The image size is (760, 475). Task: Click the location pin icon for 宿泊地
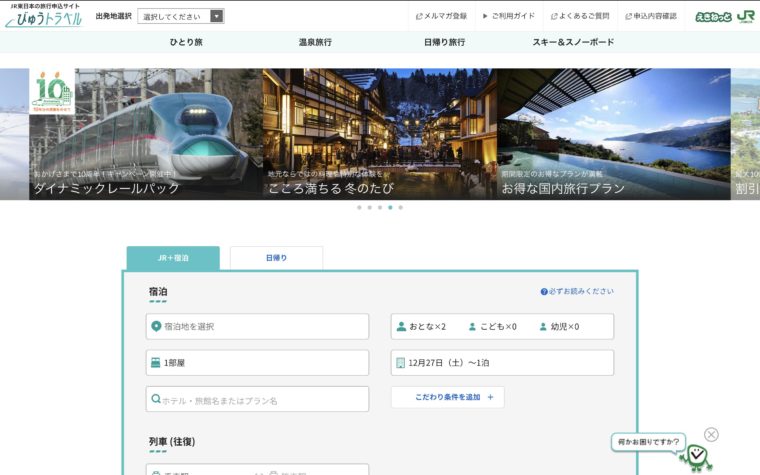point(156,327)
